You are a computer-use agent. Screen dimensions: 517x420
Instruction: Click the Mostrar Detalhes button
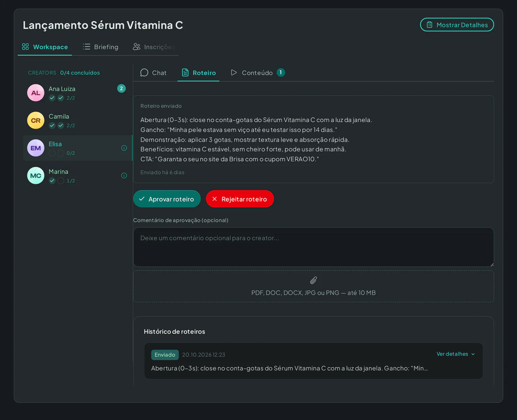click(457, 25)
